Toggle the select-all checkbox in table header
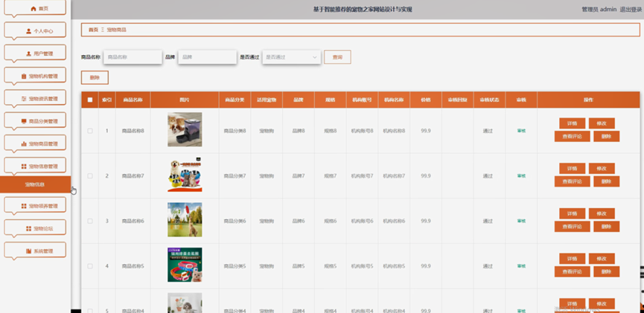Screen dimensions: 644x313 point(90,100)
